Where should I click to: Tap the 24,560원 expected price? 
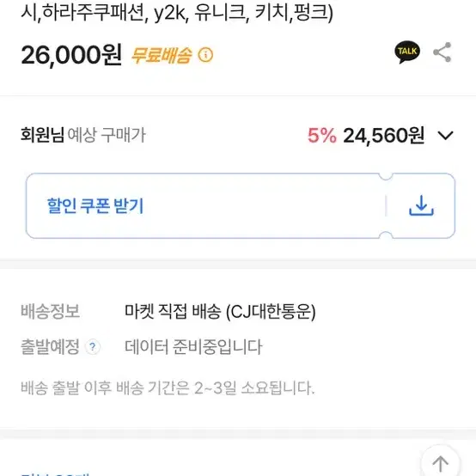pos(383,136)
